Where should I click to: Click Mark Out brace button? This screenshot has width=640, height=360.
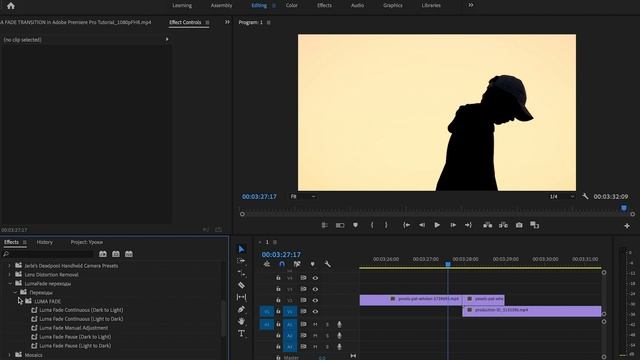(x=386, y=225)
